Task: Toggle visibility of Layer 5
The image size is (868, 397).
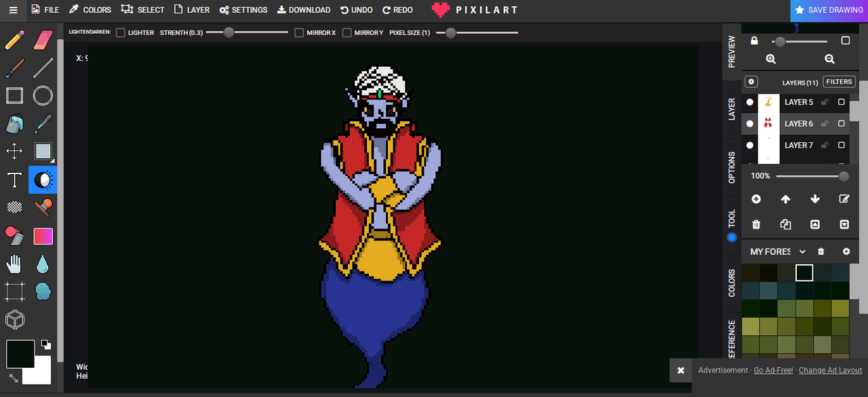Action: 750,102
